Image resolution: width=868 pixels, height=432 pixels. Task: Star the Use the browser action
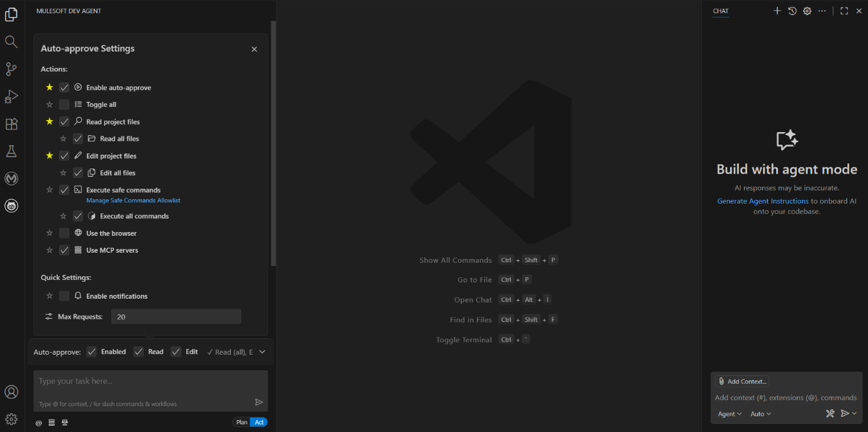click(50, 233)
